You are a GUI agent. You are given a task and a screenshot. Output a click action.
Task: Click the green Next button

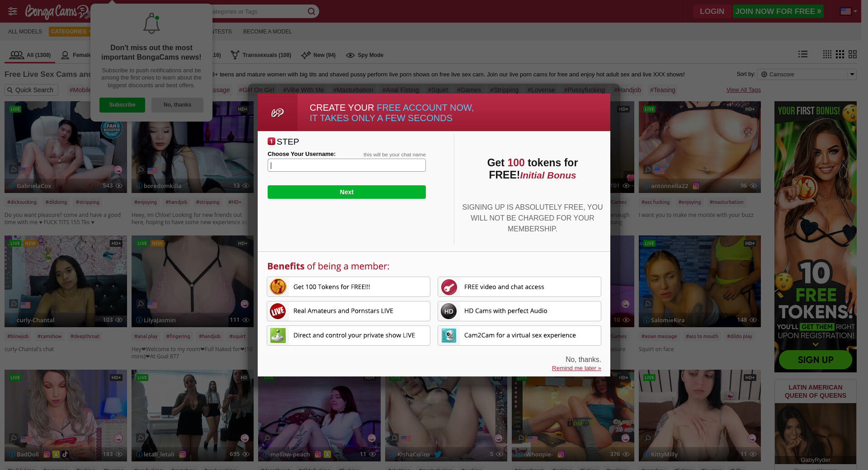coord(347,192)
